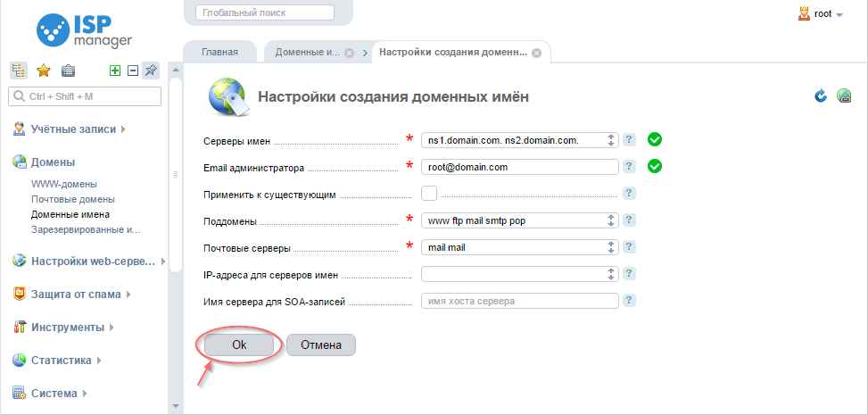Click sidebar scrollbar up arrow
868x415 pixels.
click(176, 71)
